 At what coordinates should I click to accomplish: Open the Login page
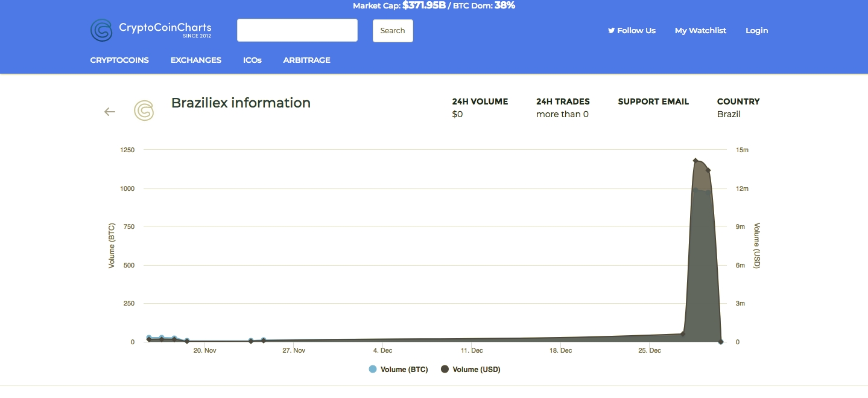pos(756,30)
